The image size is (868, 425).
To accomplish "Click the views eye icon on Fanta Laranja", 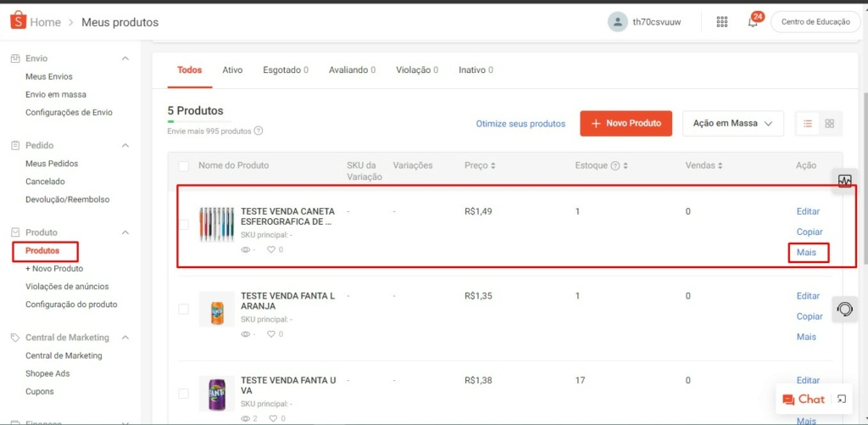I will [246, 334].
